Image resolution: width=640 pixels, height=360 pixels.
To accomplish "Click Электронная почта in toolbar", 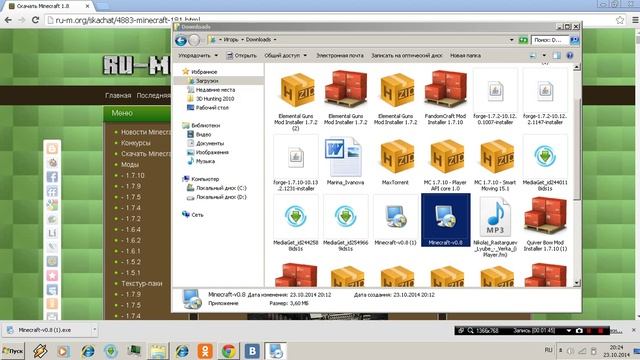I will [x=340, y=56].
